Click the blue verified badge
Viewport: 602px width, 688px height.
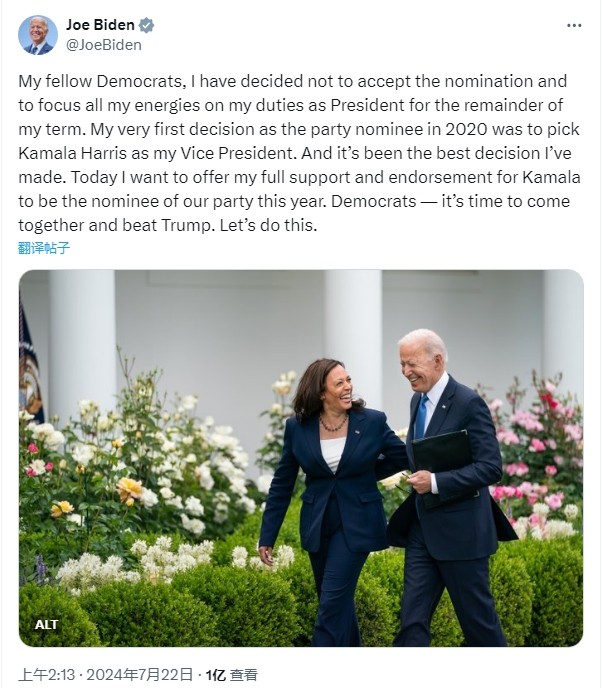click(147, 25)
